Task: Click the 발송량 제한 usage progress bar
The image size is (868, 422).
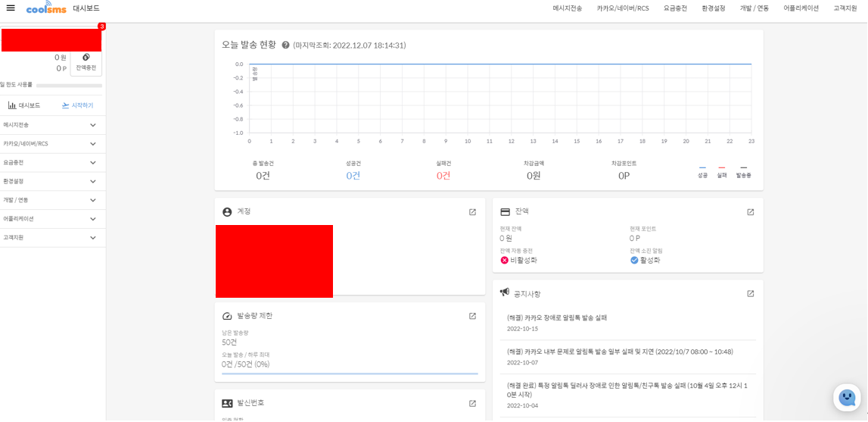Action: pyautogui.click(x=350, y=374)
